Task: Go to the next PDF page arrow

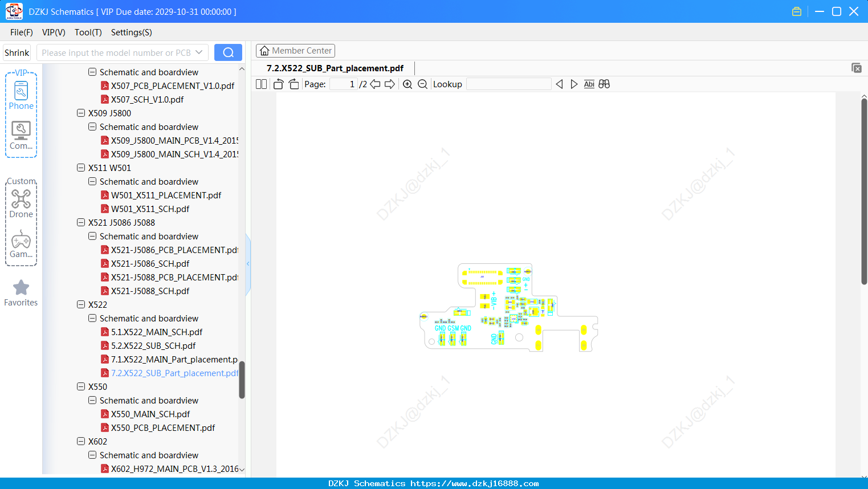Action: pos(390,84)
